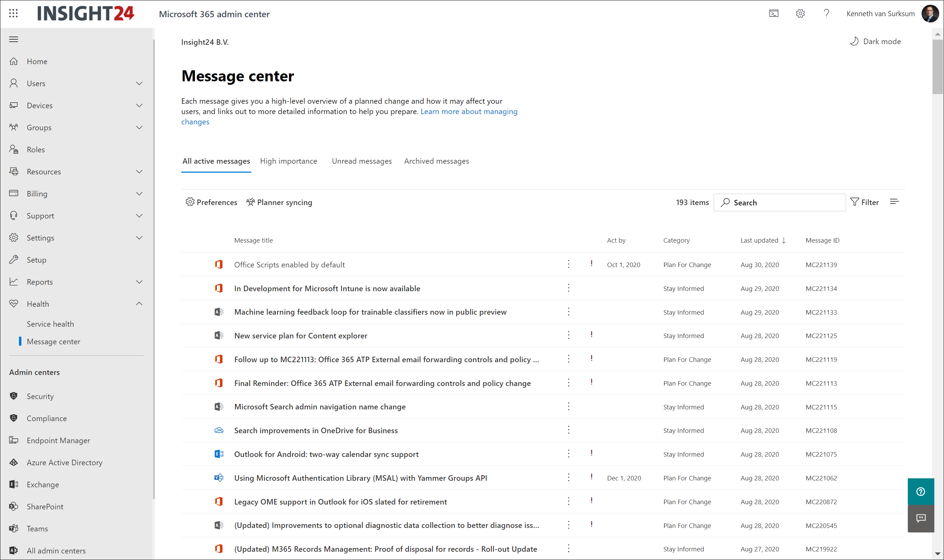The width and height of the screenshot is (944, 560).
Task: Open Message center in sidebar
Action: [53, 342]
